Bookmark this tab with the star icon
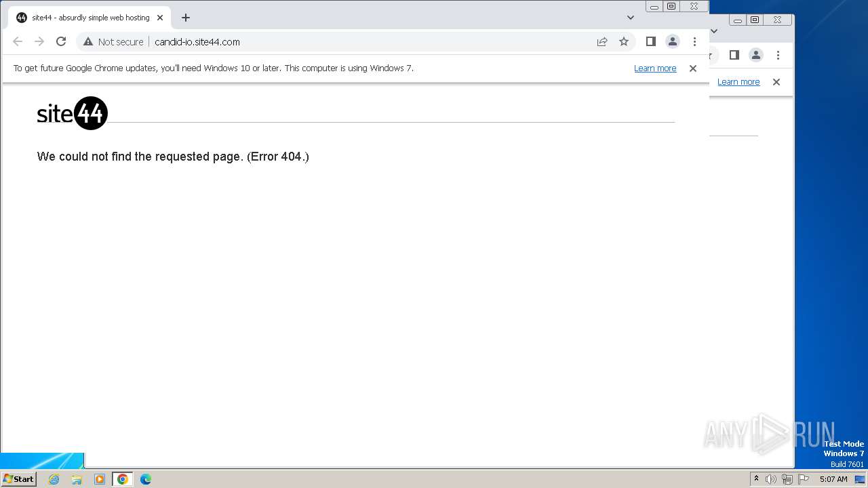The height and width of the screenshot is (488, 868). tap(624, 41)
